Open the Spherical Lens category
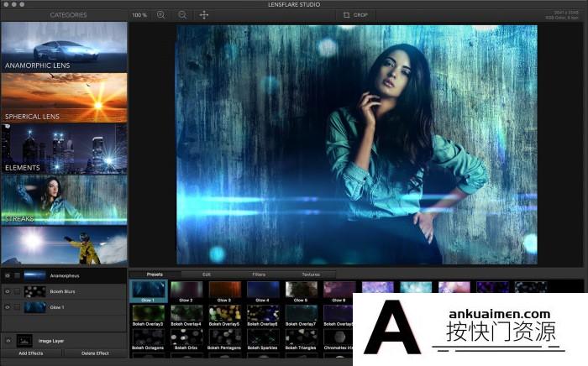This screenshot has width=588, height=366. [64, 97]
